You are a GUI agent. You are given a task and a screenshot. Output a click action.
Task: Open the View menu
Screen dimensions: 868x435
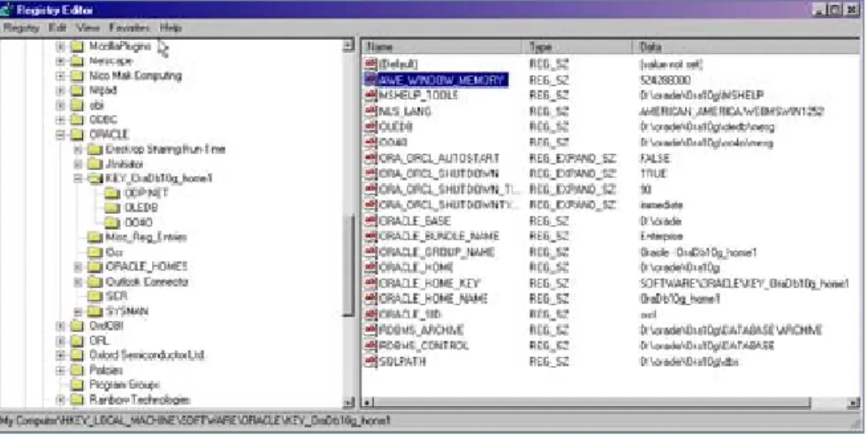click(x=88, y=27)
